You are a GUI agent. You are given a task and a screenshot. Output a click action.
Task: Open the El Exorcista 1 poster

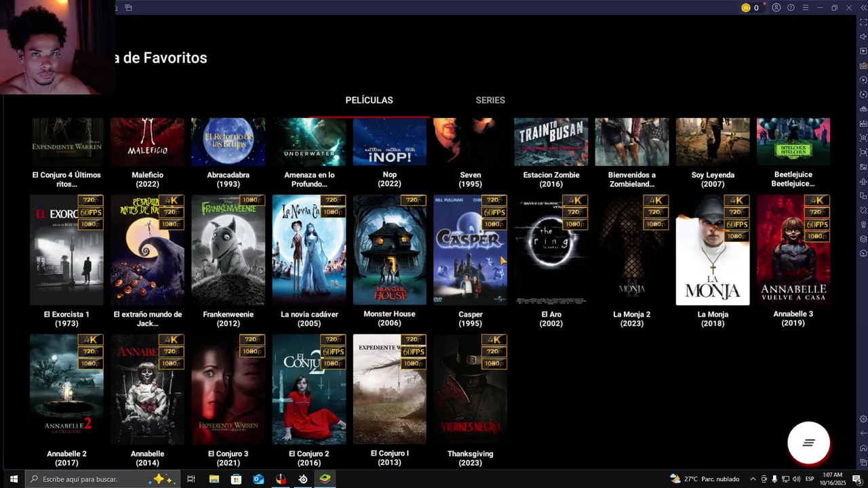(66, 250)
